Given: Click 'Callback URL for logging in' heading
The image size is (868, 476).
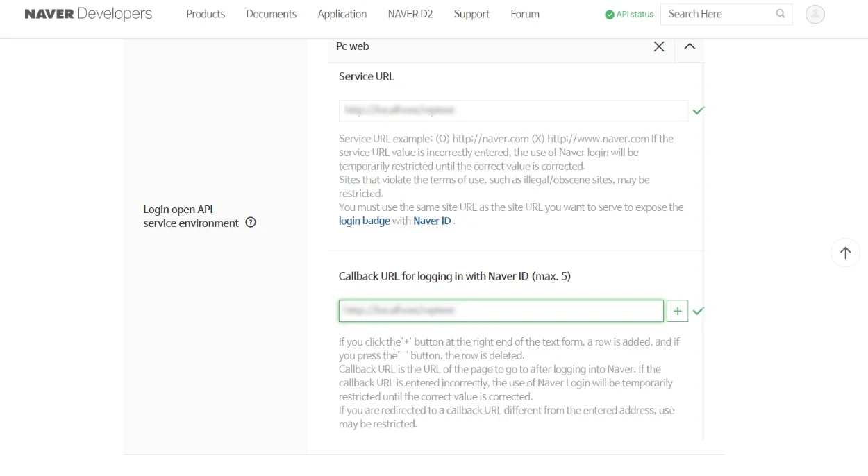Looking at the screenshot, I should [x=455, y=276].
